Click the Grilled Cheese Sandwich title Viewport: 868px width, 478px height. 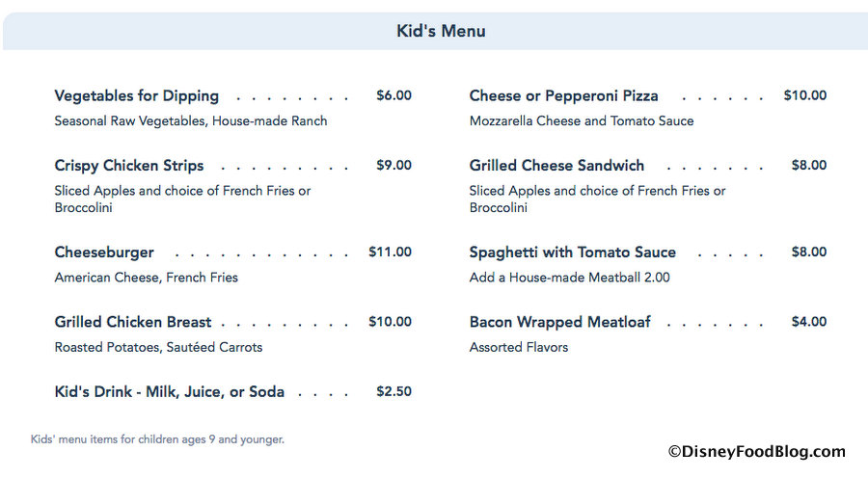tap(556, 165)
